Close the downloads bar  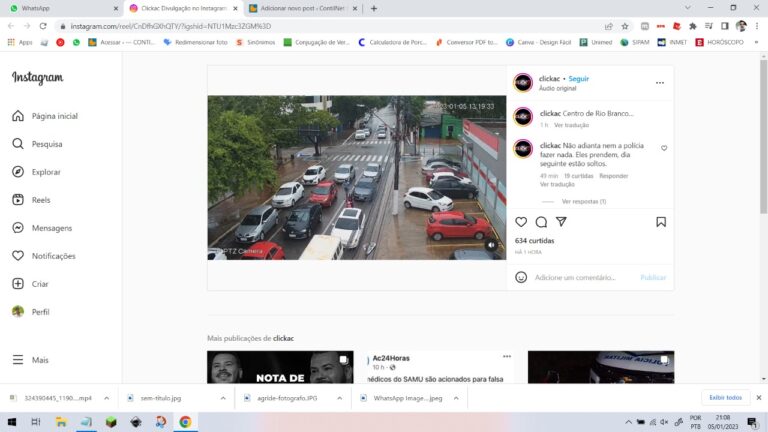coord(759,398)
